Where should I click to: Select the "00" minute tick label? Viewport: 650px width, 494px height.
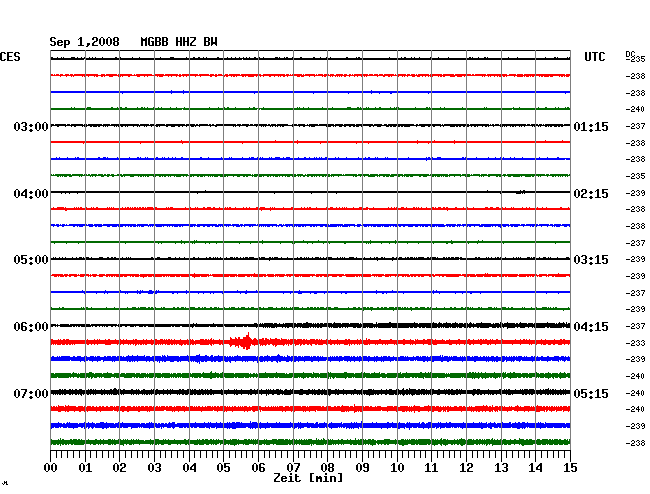click(51, 468)
